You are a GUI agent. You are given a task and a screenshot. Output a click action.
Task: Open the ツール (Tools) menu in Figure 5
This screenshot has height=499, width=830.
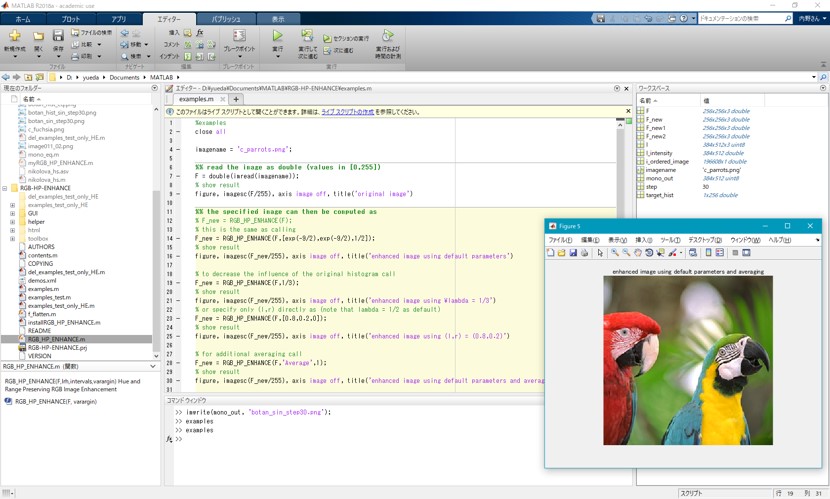click(669, 240)
